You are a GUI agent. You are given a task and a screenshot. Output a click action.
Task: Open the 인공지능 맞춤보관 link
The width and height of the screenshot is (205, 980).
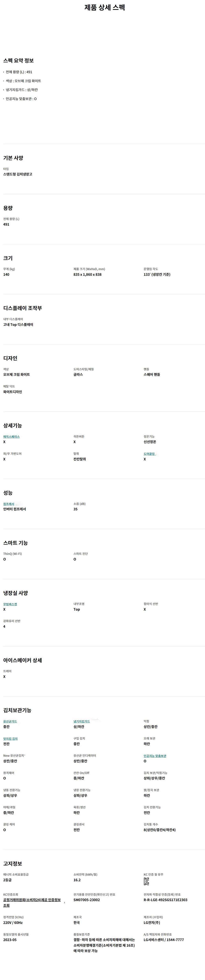155,756
